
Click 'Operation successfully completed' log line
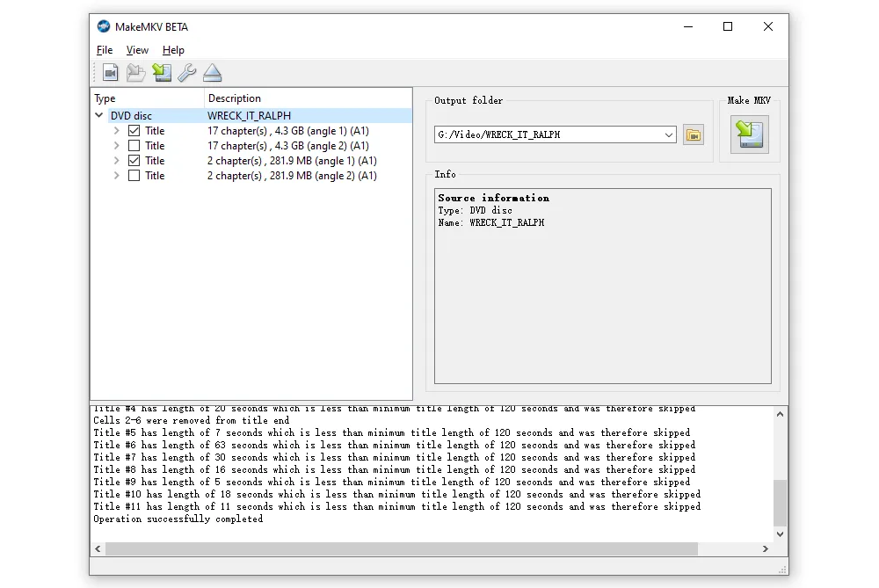click(178, 519)
